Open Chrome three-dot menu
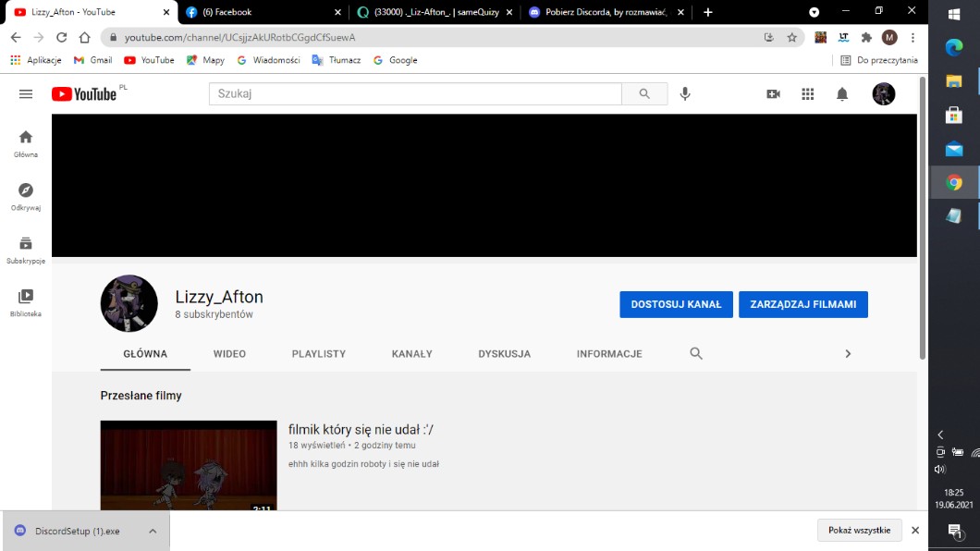 tap(913, 38)
